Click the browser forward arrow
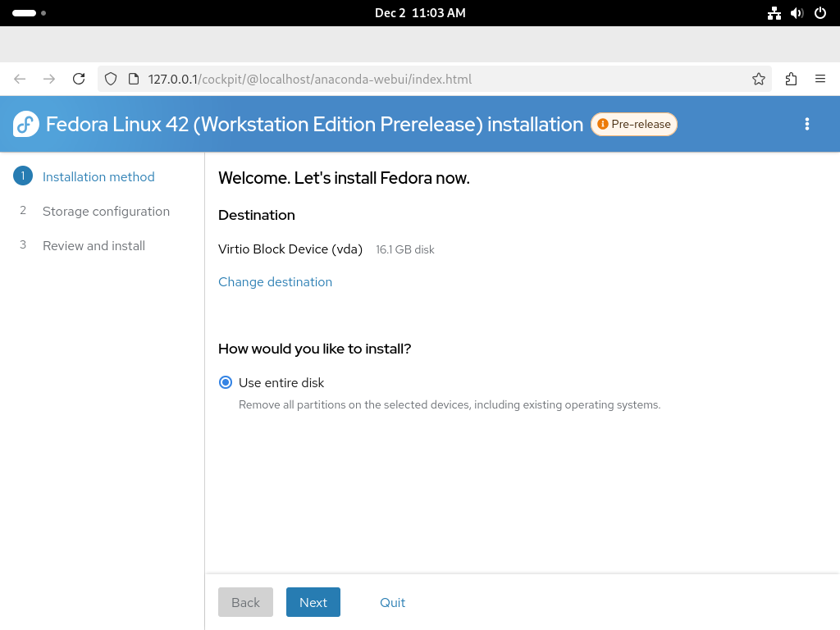 click(49, 80)
